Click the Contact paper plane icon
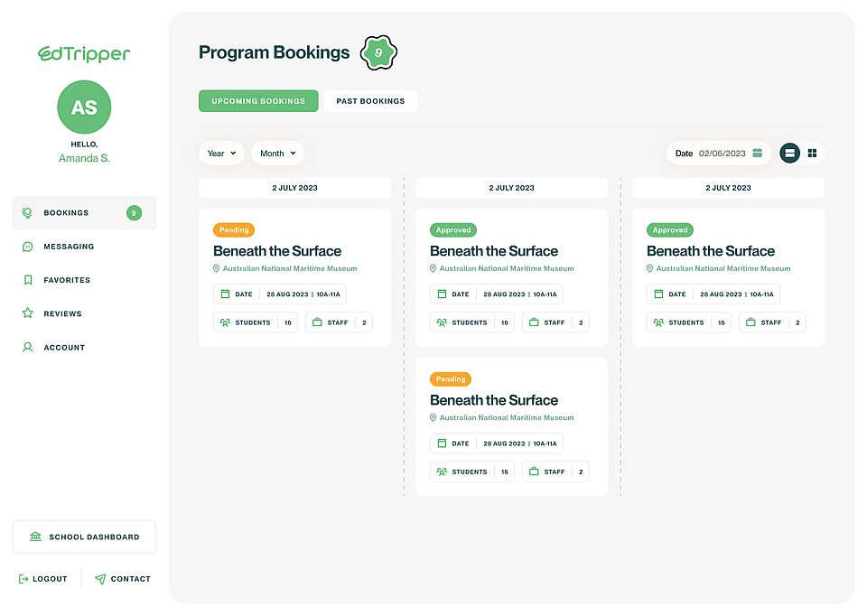 100,579
